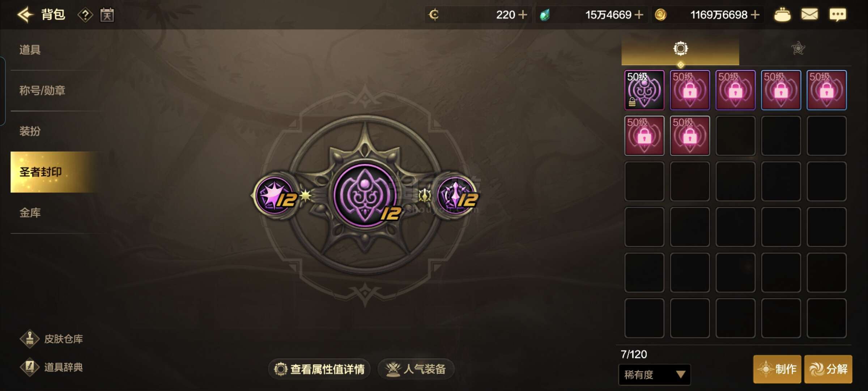Switch to the ring seal inventory tab
This screenshot has width=868, height=391.
point(680,49)
